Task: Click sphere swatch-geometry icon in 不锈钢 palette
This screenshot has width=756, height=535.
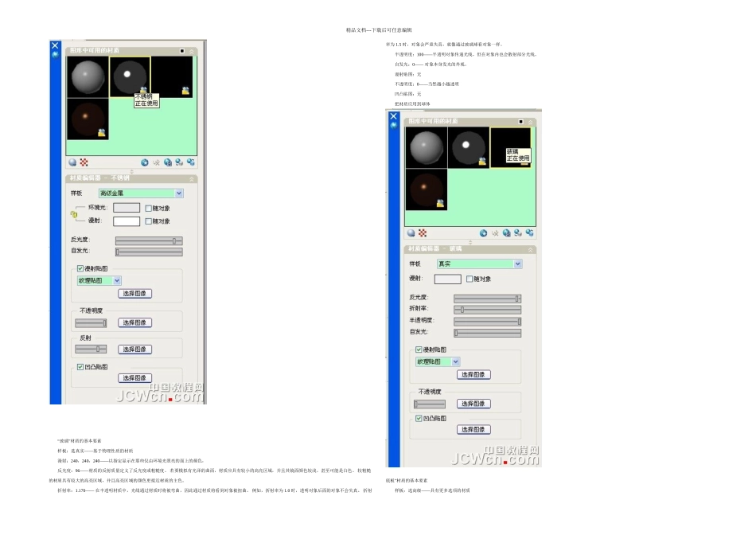Action: pos(72,162)
